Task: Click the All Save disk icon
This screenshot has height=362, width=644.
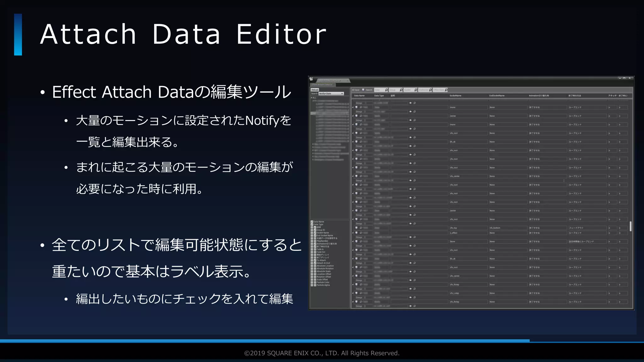Action: 363,90
